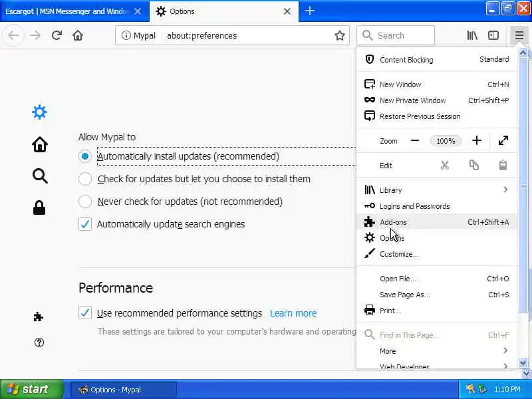Click the system tray clock
Image resolution: width=532 pixels, height=399 pixels.
507,389
